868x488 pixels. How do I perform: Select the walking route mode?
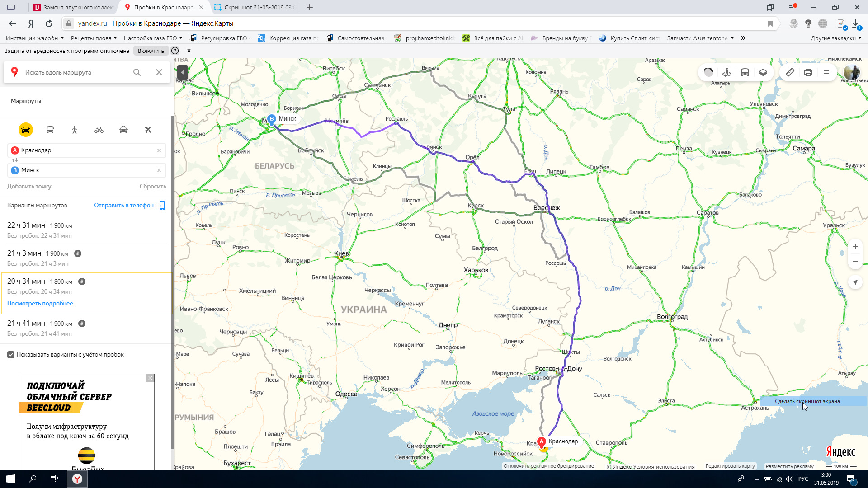click(75, 130)
